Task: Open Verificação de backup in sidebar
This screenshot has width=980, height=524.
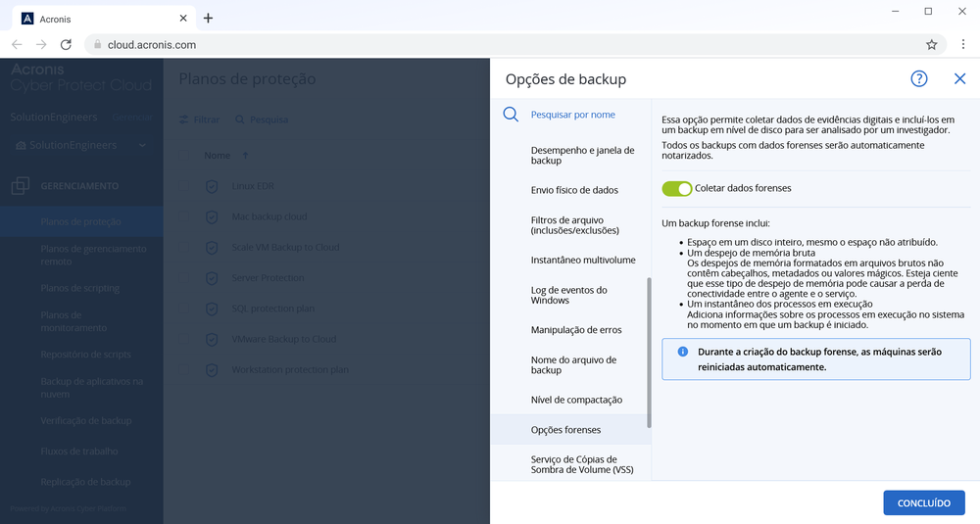Action: pyautogui.click(x=86, y=420)
